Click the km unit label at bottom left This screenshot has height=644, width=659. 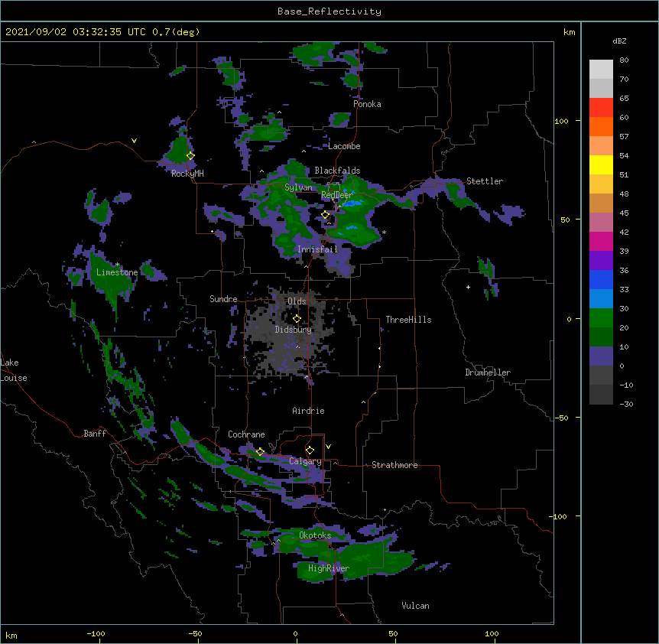pos(11,635)
